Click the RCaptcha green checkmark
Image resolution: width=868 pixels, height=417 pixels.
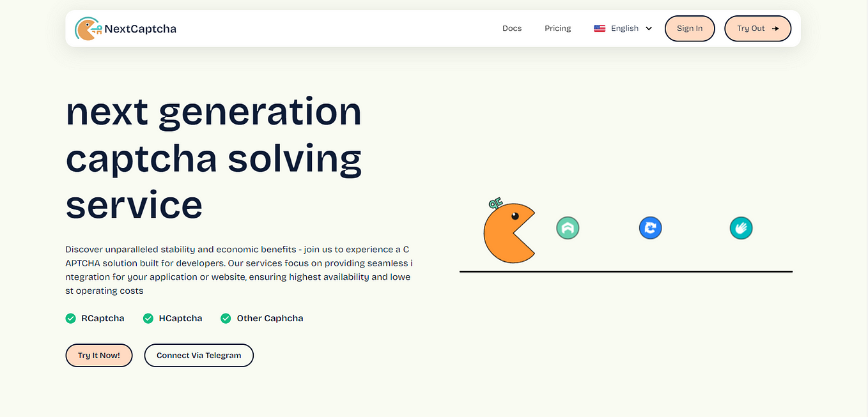[x=71, y=318]
